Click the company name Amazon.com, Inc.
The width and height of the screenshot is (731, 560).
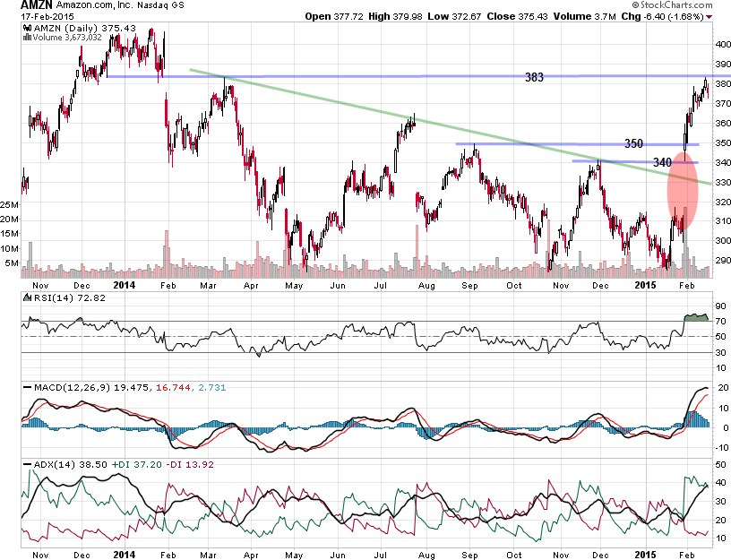pyautogui.click(x=95, y=5)
